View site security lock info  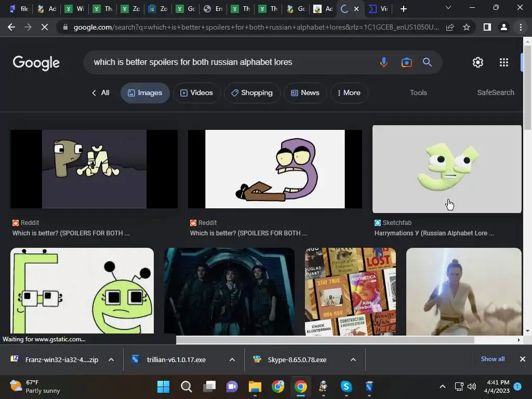coord(65,27)
